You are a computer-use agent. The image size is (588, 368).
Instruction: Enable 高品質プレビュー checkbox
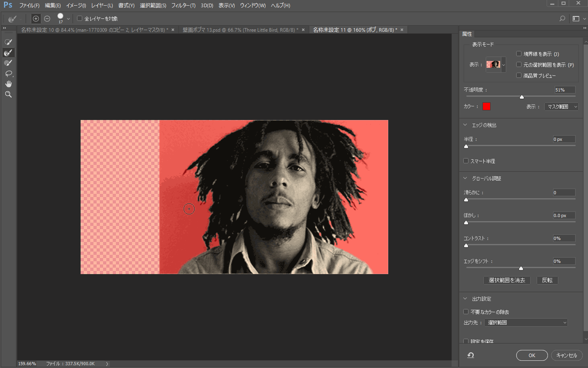coord(519,75)
